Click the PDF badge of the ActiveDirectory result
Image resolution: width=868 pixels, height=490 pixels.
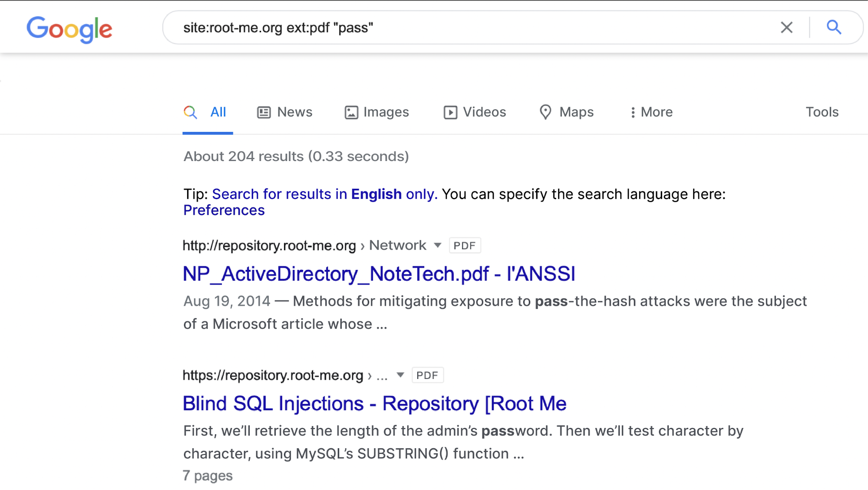click(465, 246)
